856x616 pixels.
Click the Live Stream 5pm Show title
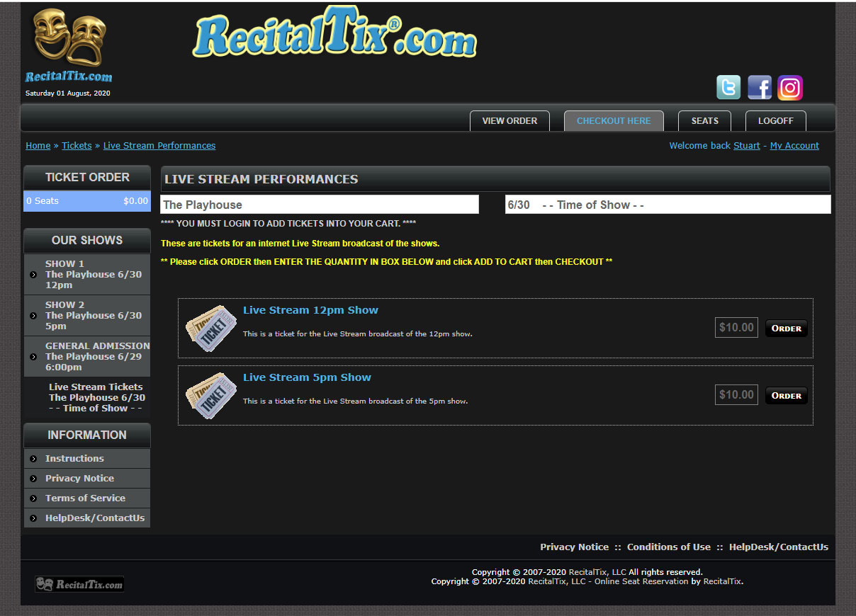coord(307,377)
